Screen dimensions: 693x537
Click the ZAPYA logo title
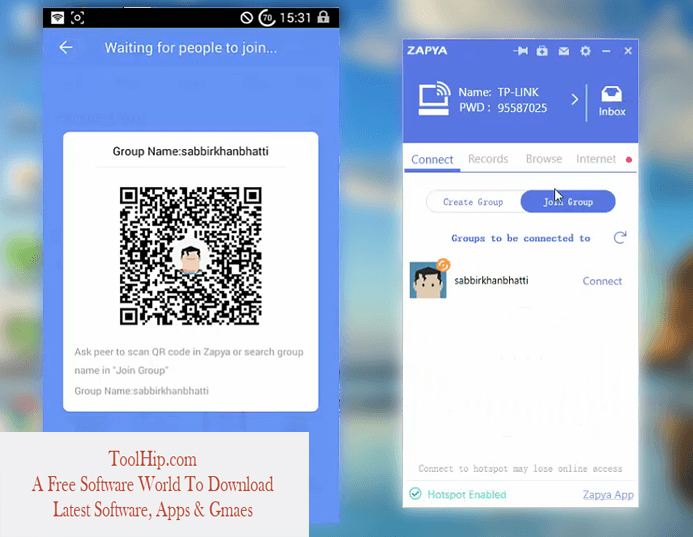[x=427, y=50]
